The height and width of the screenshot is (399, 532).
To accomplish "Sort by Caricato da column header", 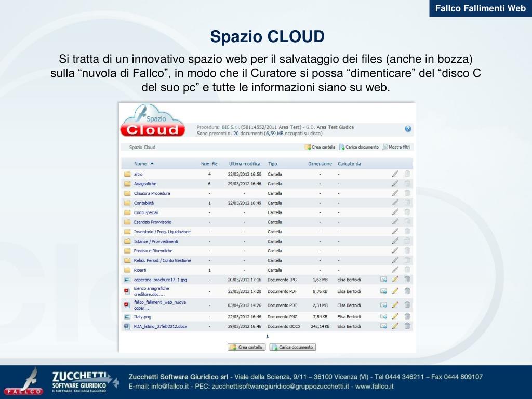I will pos(349,164).
